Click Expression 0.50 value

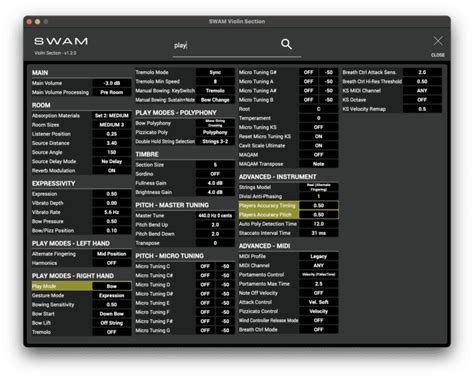tap(112, 194)
